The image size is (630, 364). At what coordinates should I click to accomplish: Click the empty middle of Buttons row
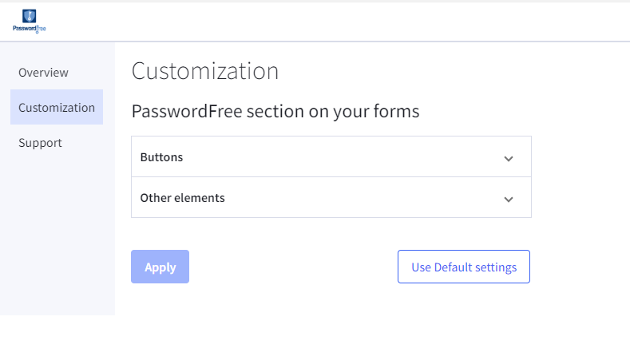click(335, 157)
